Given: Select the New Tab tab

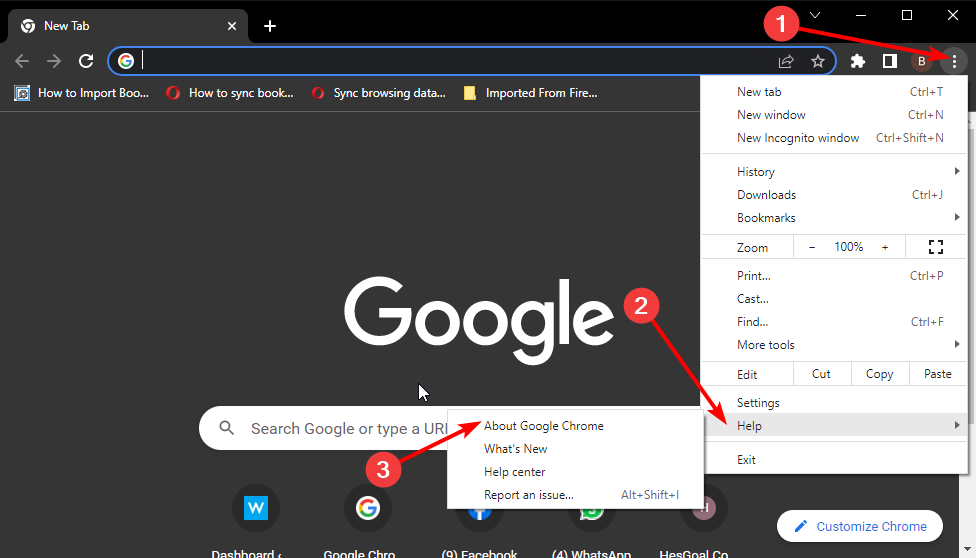Looking at the screenshot, I should (128, 26).
